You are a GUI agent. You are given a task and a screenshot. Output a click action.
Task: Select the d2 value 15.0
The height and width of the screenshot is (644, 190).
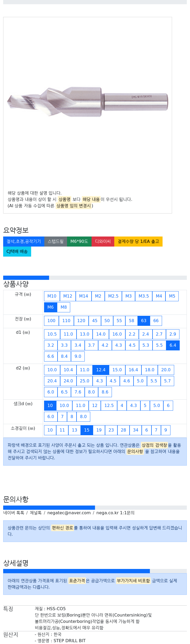[117, 370]
